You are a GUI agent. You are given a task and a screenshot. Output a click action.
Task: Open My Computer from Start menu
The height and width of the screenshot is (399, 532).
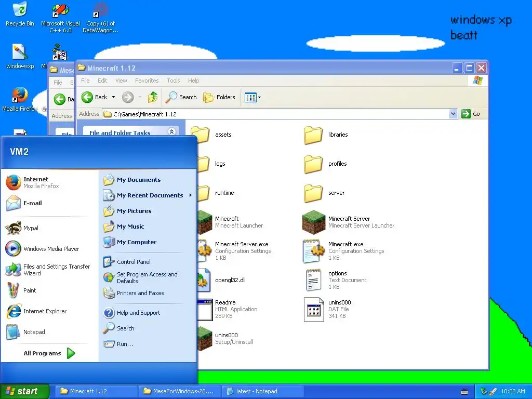(x=148, y=242)
